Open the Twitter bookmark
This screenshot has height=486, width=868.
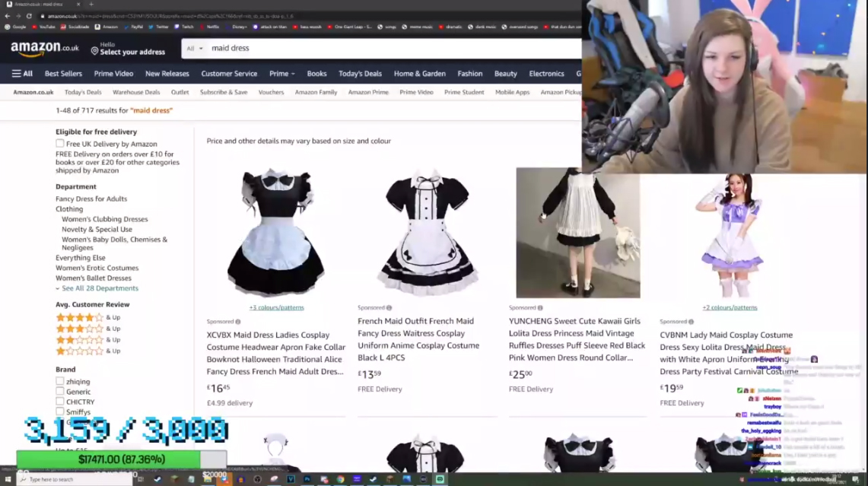(x=159, y=27)
